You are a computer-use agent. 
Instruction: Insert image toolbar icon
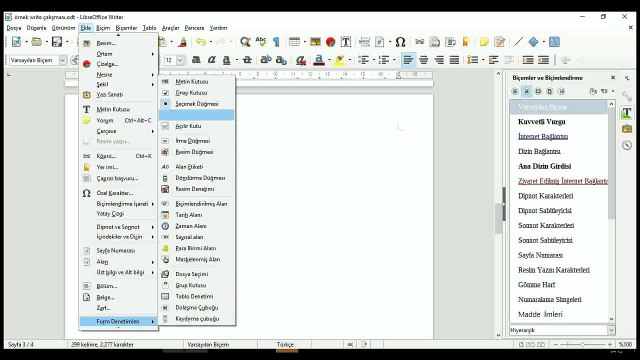coord(315,42)
